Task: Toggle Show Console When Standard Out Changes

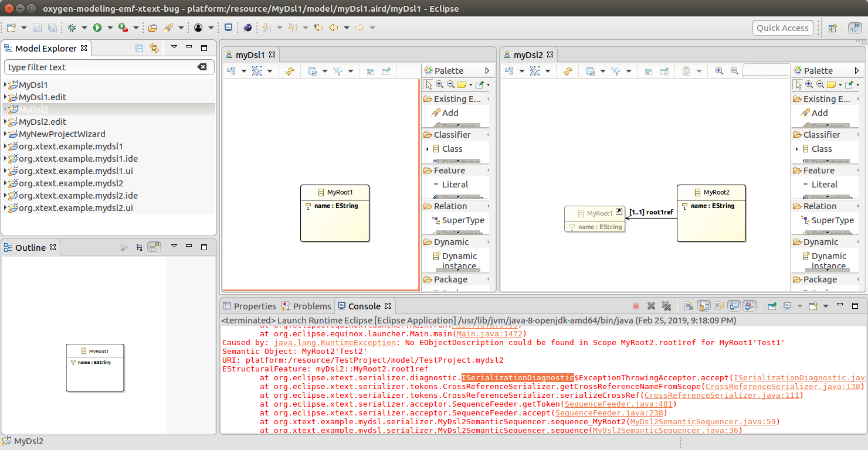Action: [x=734, y=306]
